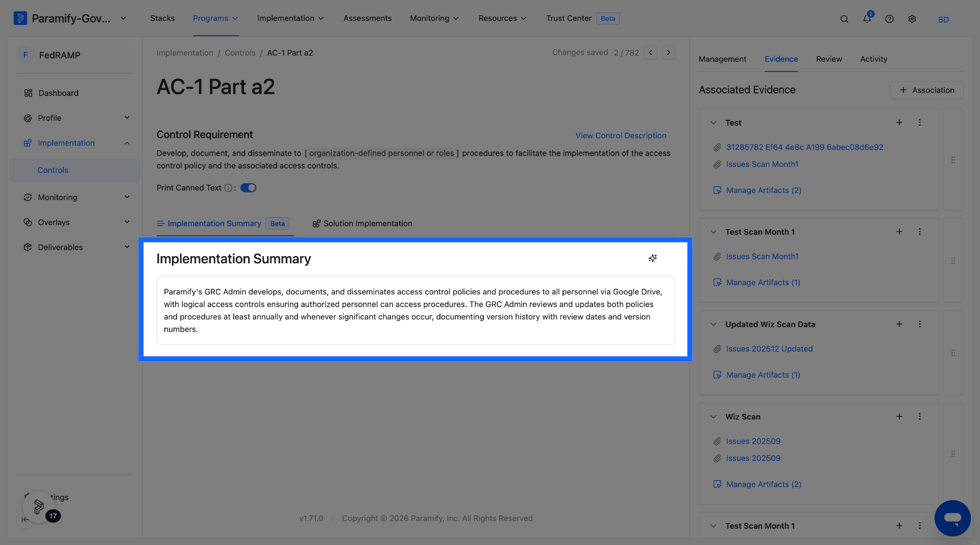Click info icon next to Print Canned Text
The image size is (980, 545).
point(228,188)
